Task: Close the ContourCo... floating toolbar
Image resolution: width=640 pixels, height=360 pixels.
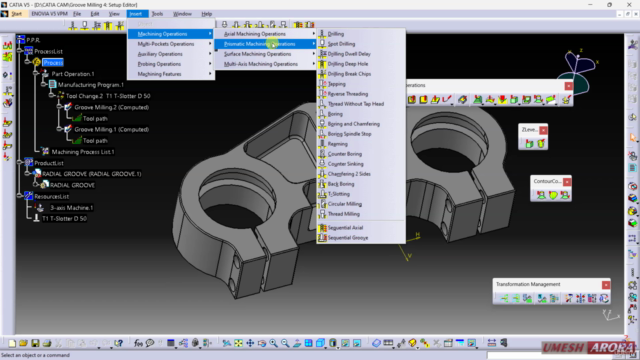Action: coord(567,182)
